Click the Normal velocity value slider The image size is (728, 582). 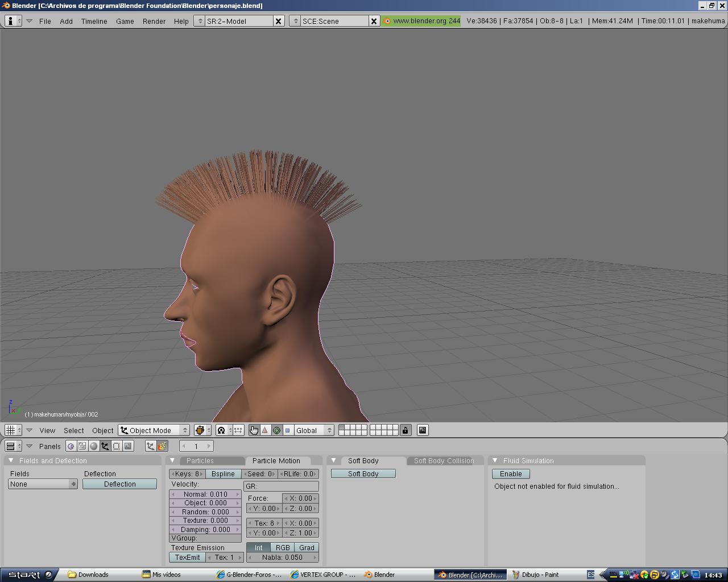[205, 494]
